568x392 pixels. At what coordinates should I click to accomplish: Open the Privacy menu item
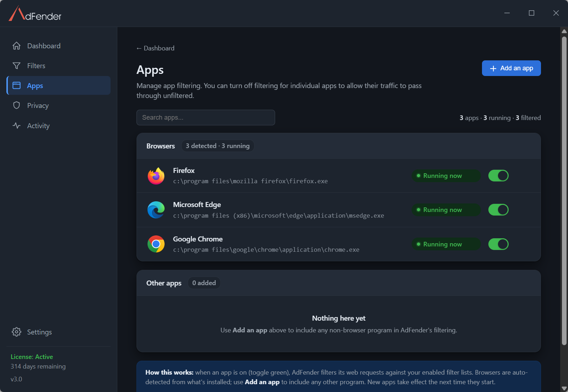[x=58, y=105]
